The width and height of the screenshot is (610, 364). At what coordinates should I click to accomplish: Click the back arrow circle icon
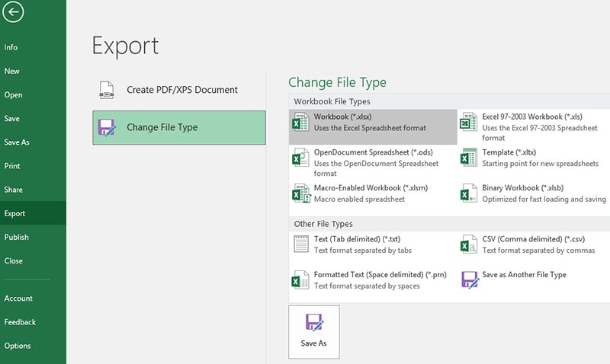tap(13, 11)
